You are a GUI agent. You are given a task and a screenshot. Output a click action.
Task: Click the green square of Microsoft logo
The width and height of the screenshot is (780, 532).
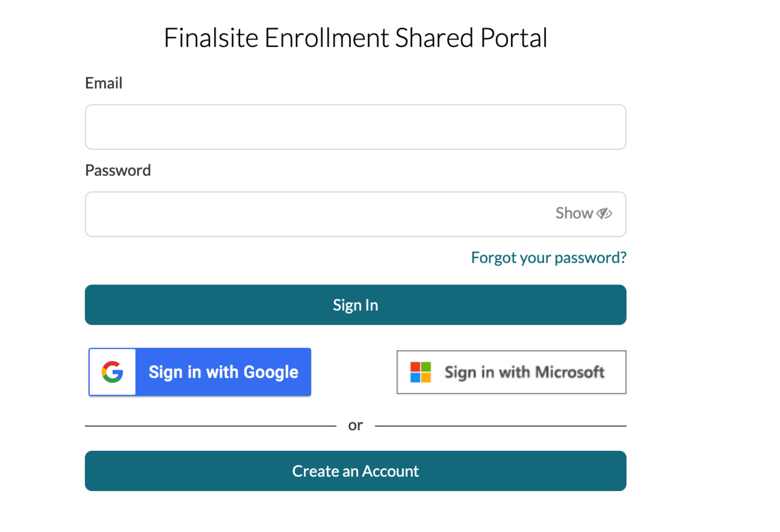coord(426,367)
